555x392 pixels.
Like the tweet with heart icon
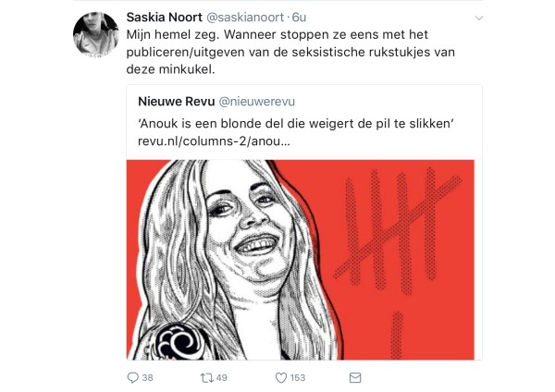point(281,378)
